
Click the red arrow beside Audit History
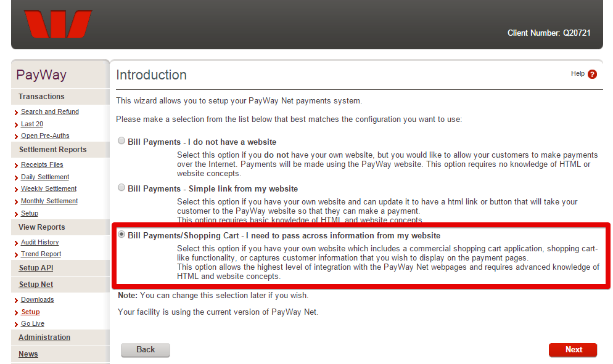[16, 243]
